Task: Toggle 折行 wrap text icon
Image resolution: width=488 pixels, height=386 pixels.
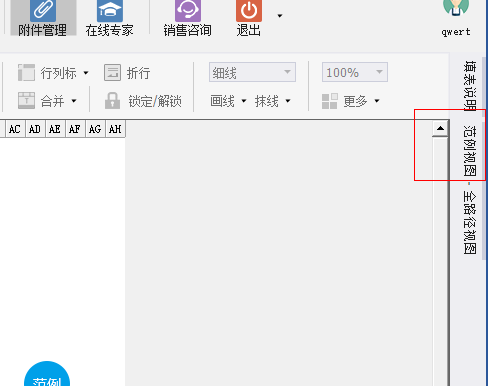Action: 112,73
